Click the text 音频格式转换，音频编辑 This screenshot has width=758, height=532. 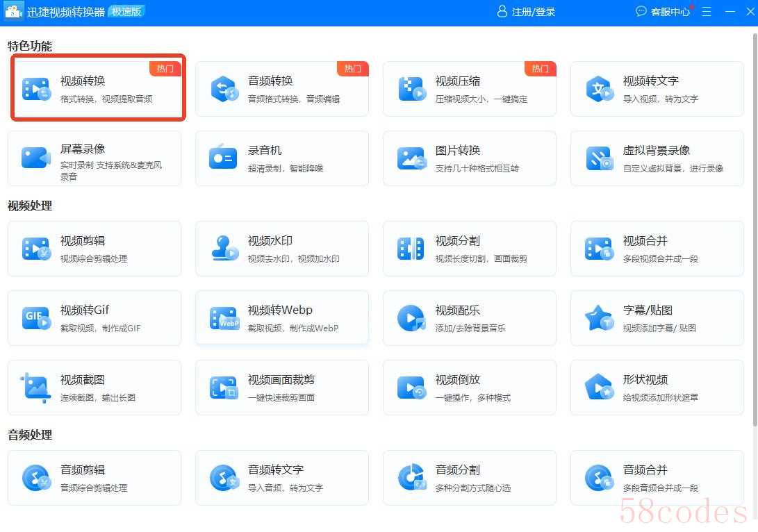[294, 99]
